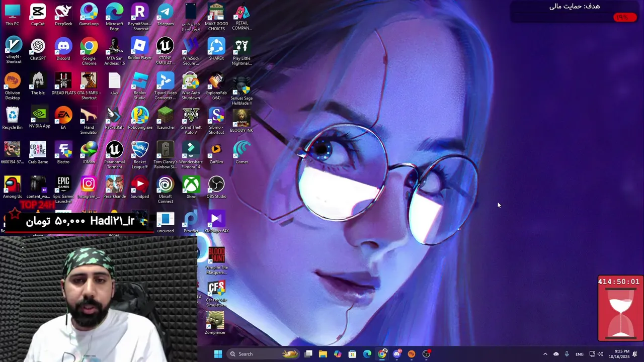Select the Hand Simulator icon

89,121
